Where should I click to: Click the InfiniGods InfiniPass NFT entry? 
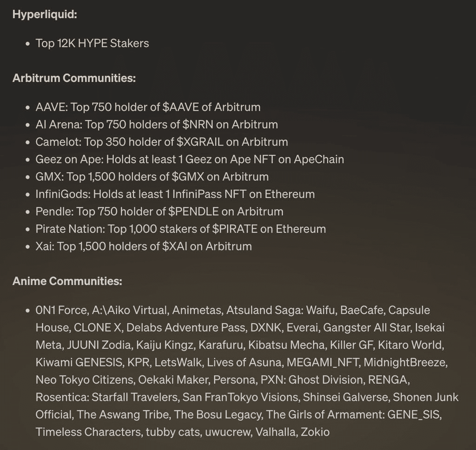click(x=175, y=194)
